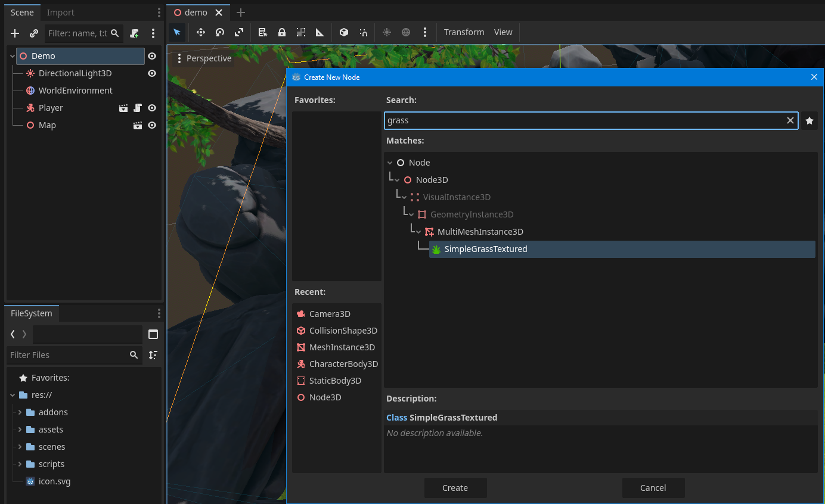
Task: Collapse the MultiMeshInstance3D tree entry
Action: pyautogui.click(x=418, y=232)
